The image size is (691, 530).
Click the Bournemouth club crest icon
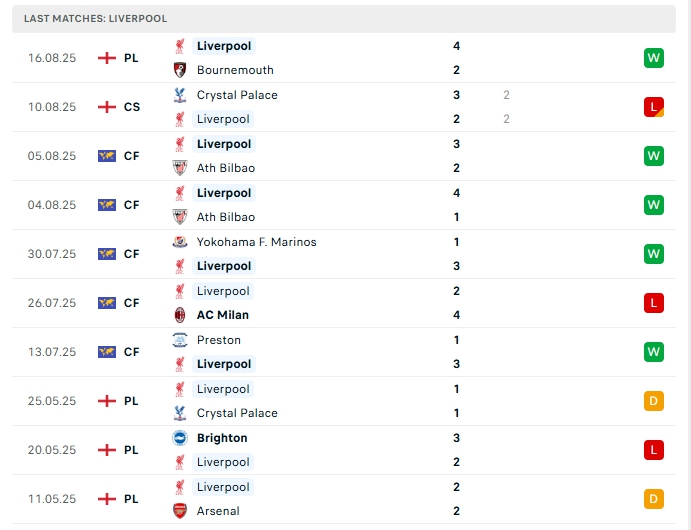pyautogui.click(x=180, y=70)
